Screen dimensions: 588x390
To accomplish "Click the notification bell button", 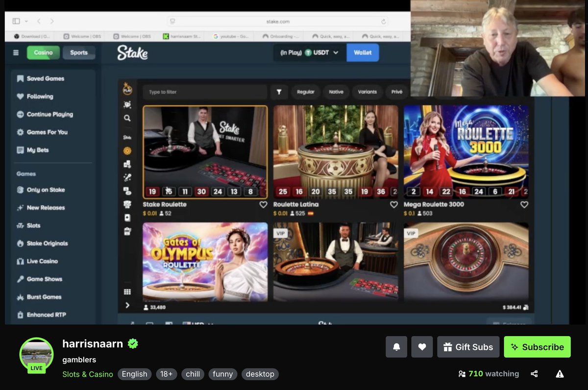I will tap(396, 347).
